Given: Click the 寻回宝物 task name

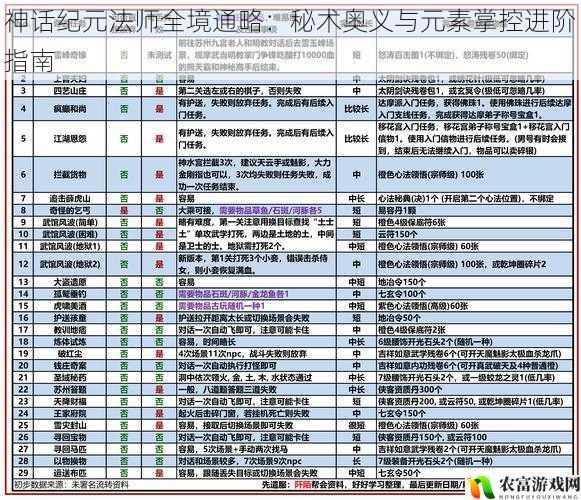Looking at the screenshot, I should (70, 437).
